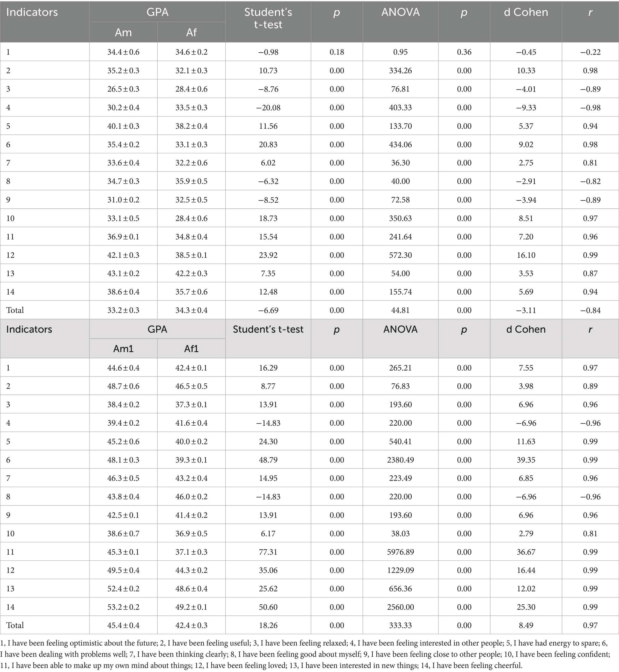The width and height of the screenshot is (619, 672).
Task: Click the 'Af1' column header
Action: tap(191, 349)
